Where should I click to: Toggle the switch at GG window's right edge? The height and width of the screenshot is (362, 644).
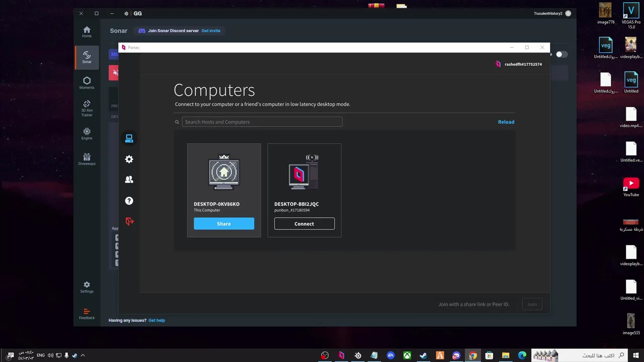pos(561,54)
